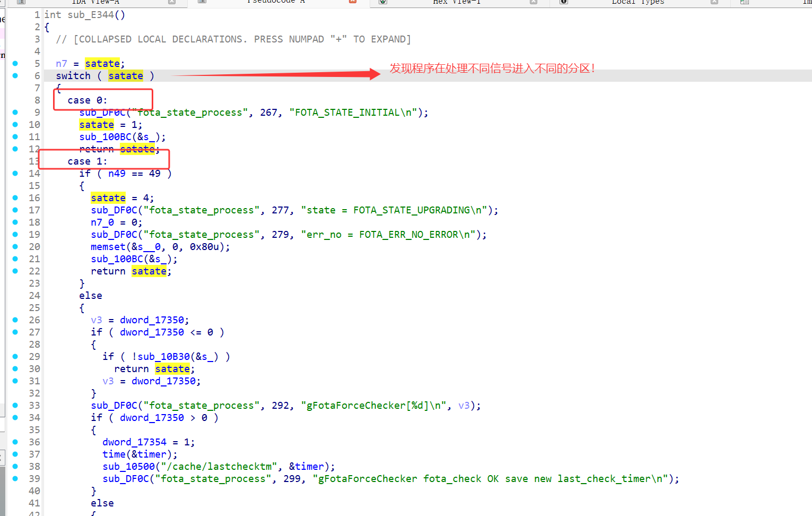
Task: Toggle breakpoint dot on line 17
Action: (x=15, y=210)
